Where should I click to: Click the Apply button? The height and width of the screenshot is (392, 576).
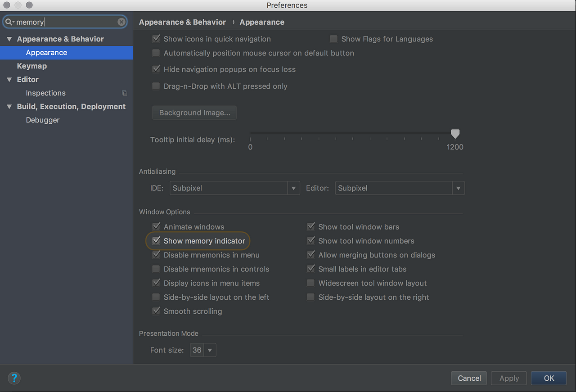tap(509, 378)
